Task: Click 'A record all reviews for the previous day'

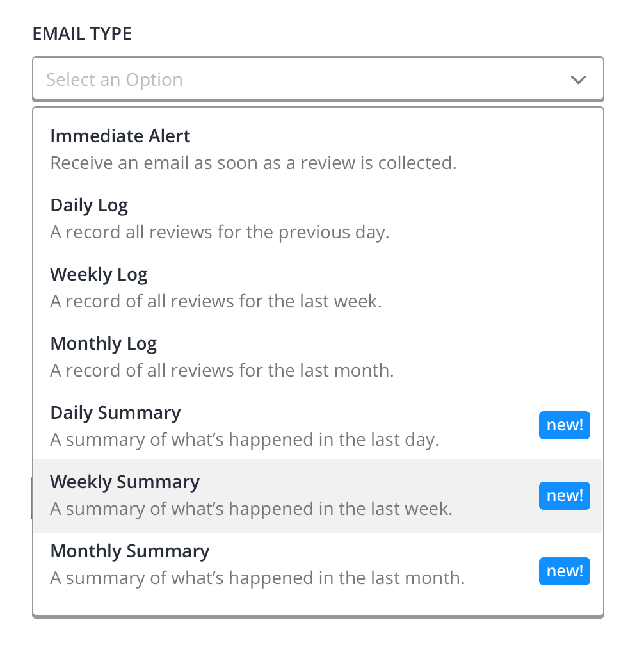Action: 220,233
